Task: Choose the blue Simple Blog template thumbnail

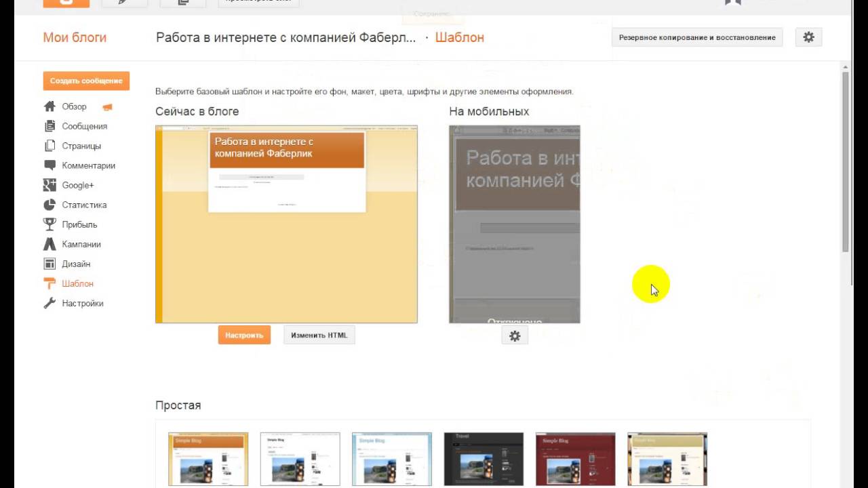Action: 392,459
